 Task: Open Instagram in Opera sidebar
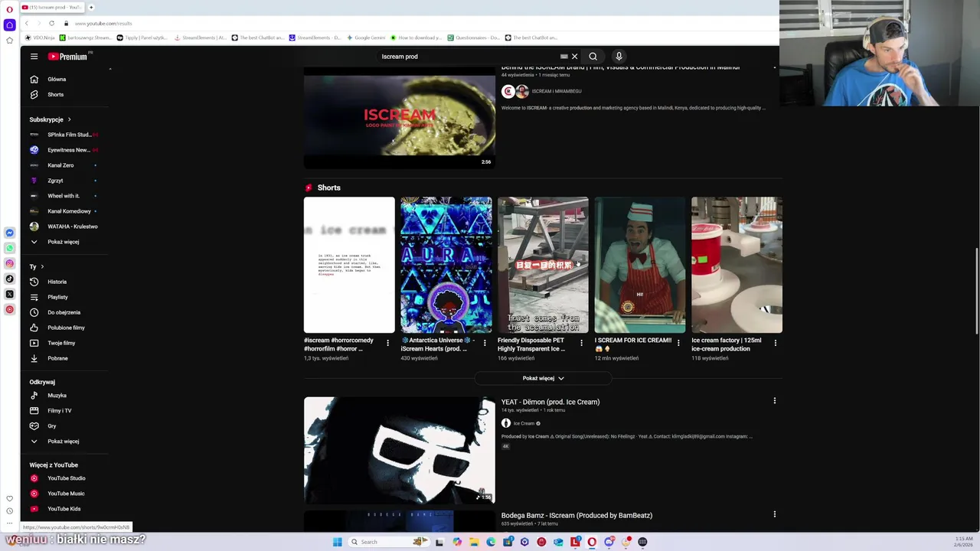click(x=9, y=263)
